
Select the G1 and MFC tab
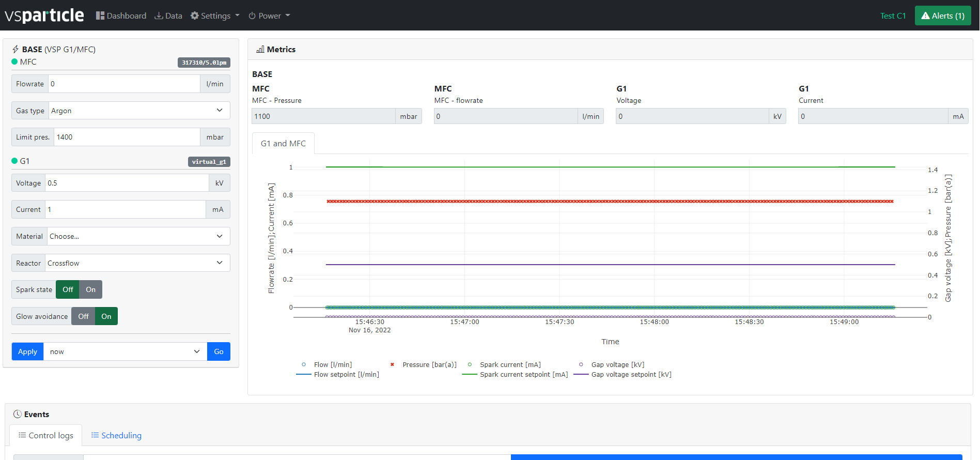pyautogui.click(x=283, y=143)
